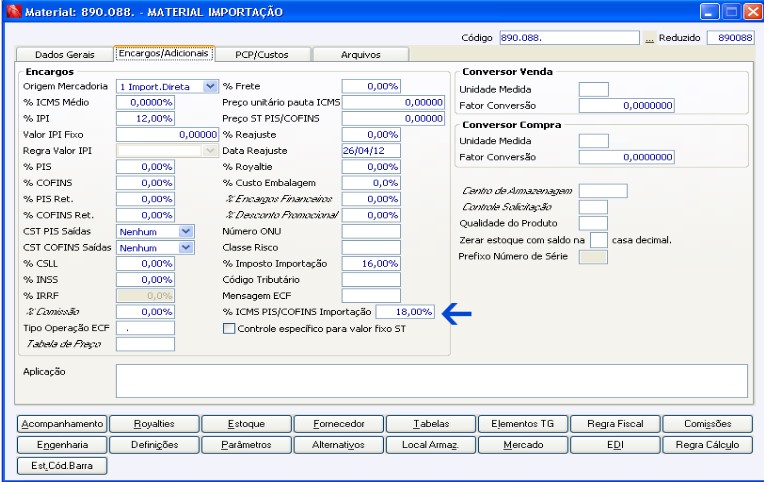Click the % Custo Embalagem field
Viewport: 764px width, 482px height.
point(371,183)
